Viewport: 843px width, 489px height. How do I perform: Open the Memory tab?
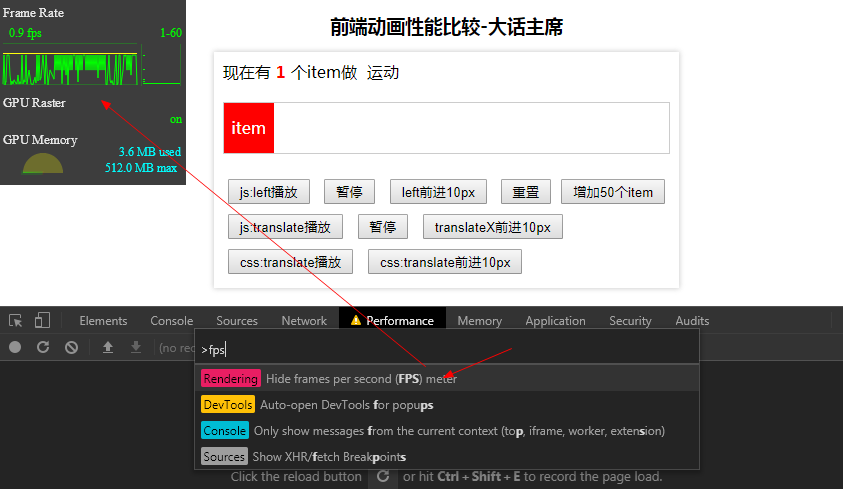point(480,321)
